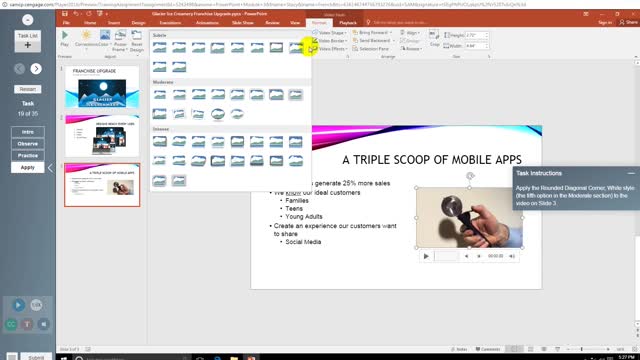
Task: Click the video Width field
Action: tap(476, 46)
